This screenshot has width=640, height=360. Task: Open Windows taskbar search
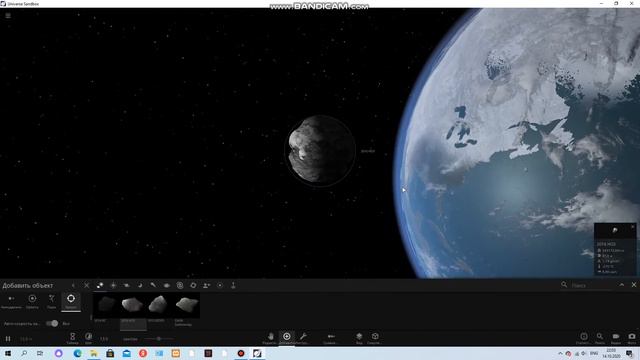24,353
